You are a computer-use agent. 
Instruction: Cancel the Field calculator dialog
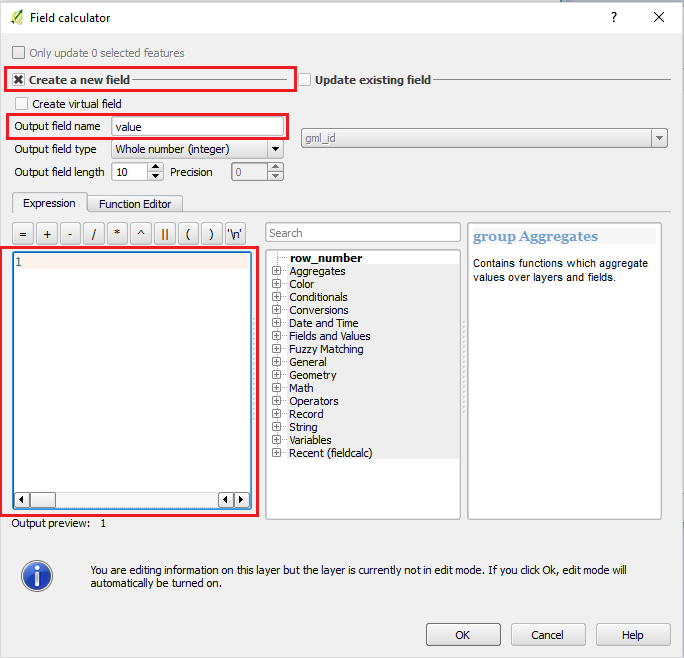(547, 635)
